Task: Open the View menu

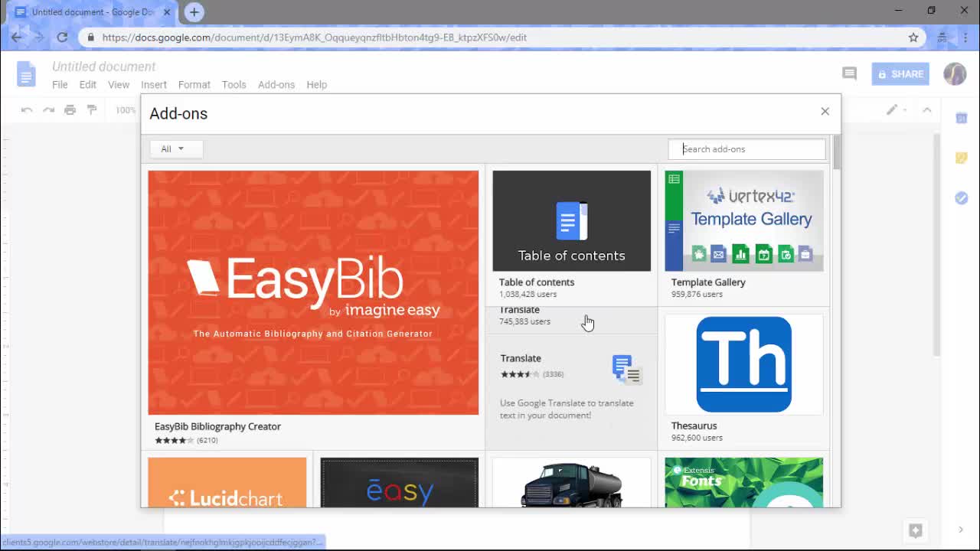Action: [119, 85]
